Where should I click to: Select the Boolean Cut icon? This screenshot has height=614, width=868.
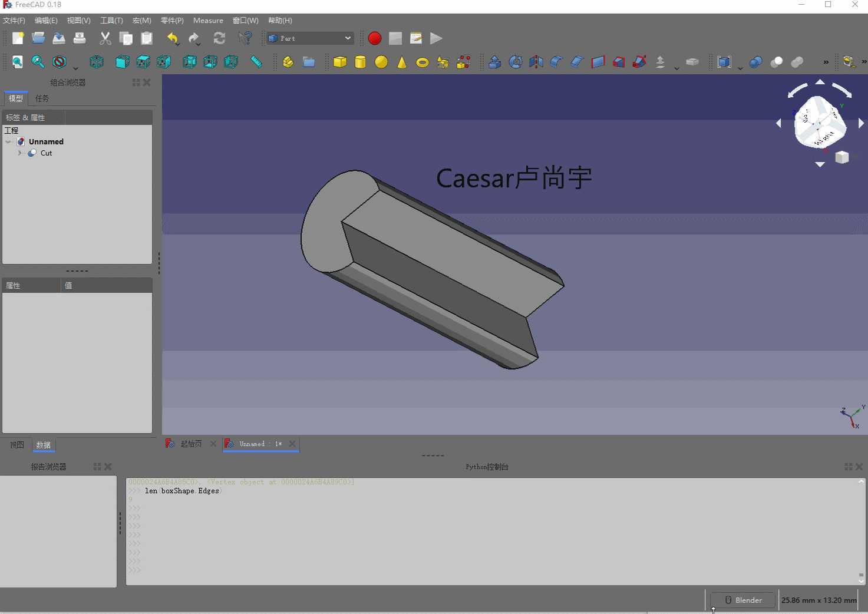(x=777, y=62)
